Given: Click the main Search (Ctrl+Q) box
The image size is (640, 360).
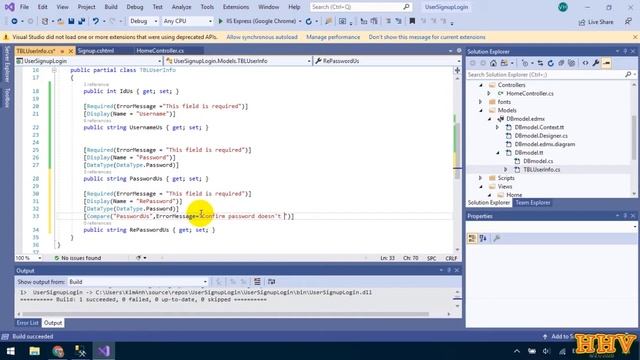Looking at the screenshot, I should (x=360, y=7).
